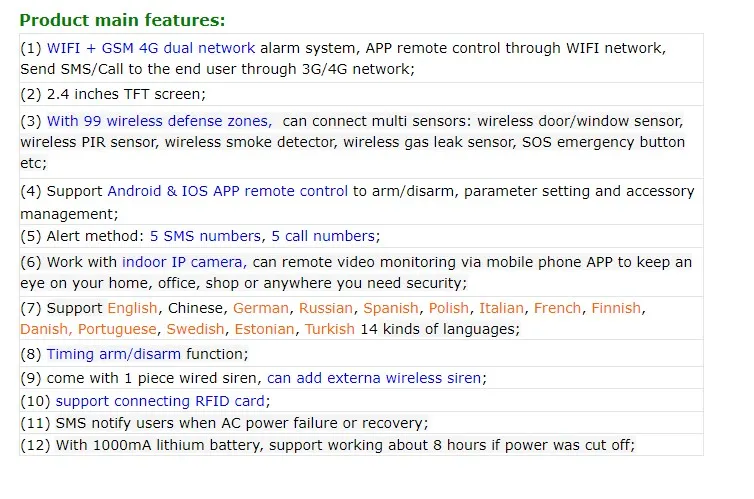The height and width of the screenshot is (499, 754).
Task: Click the orange 'Portuguese' language word
Action: [117, 329]
